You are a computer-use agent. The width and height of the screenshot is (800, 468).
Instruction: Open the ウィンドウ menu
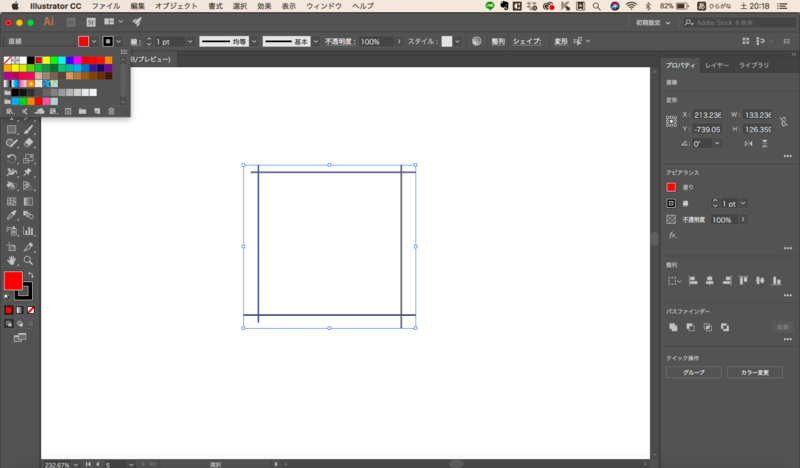pos(324,6)
